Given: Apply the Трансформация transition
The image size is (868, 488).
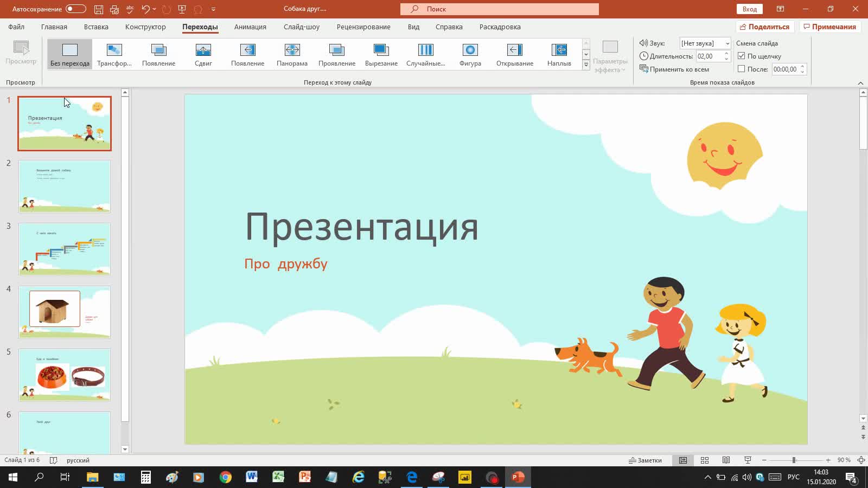Looking at the screenshot, I should (x=114, y=54).
